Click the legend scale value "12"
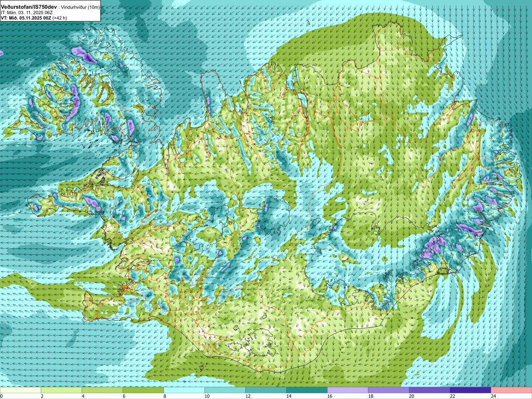The height and width of the screenshot is (399, 532). (x=248, y=396)
